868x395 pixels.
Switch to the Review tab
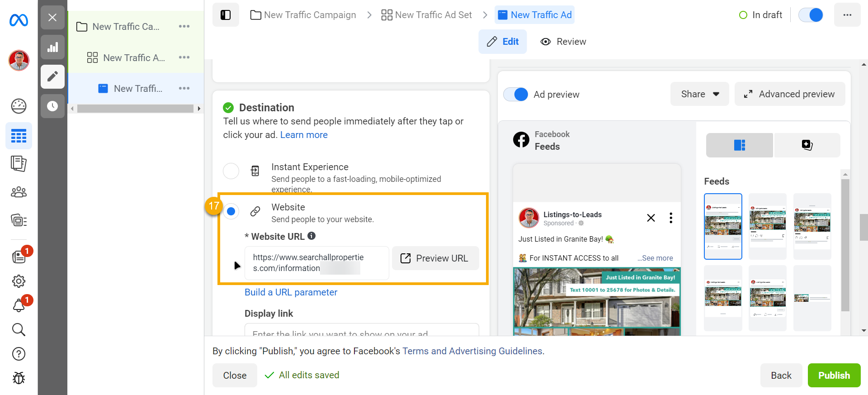pyautogui.click(x=563, y=42)
